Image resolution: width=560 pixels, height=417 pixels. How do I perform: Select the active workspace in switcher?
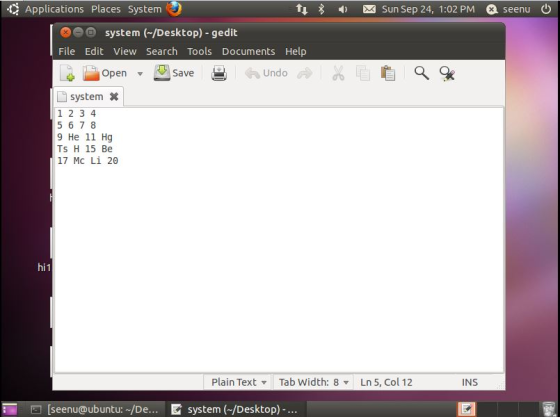tap(466, 409)
